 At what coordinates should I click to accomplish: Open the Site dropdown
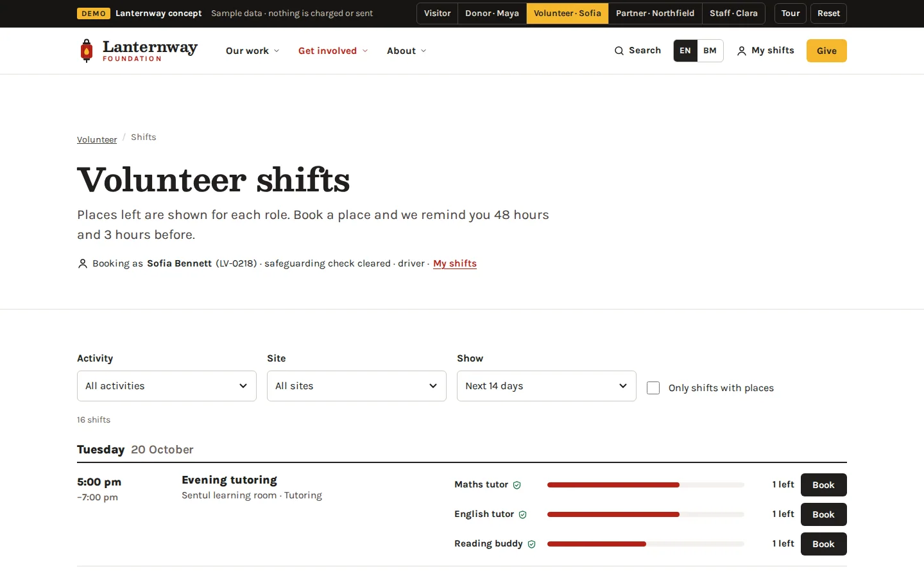[357, 386]
